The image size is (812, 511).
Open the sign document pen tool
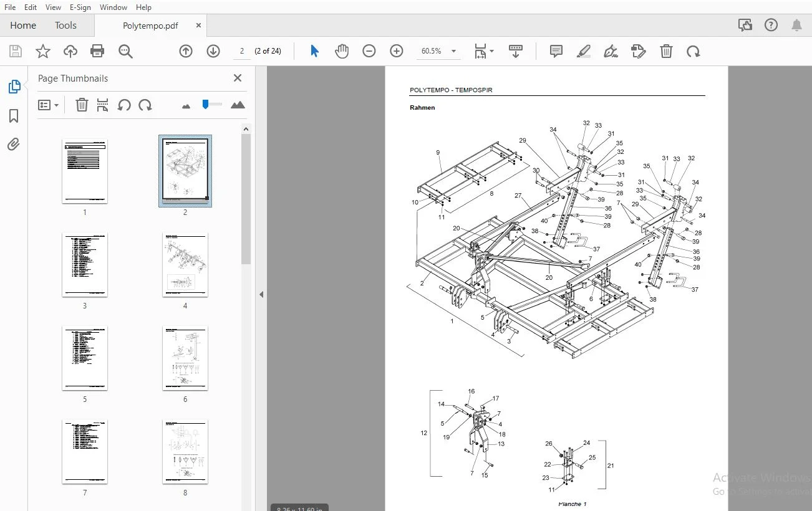(x=611, y=51)
